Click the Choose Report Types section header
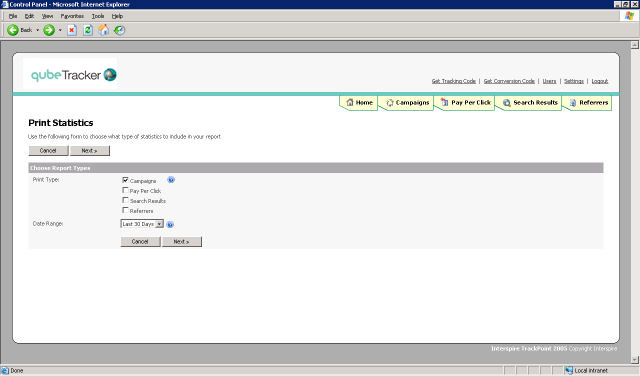Image resolution: width=640 pixels, height=377 pixels. pyautogui.click(x=316, y=168)
